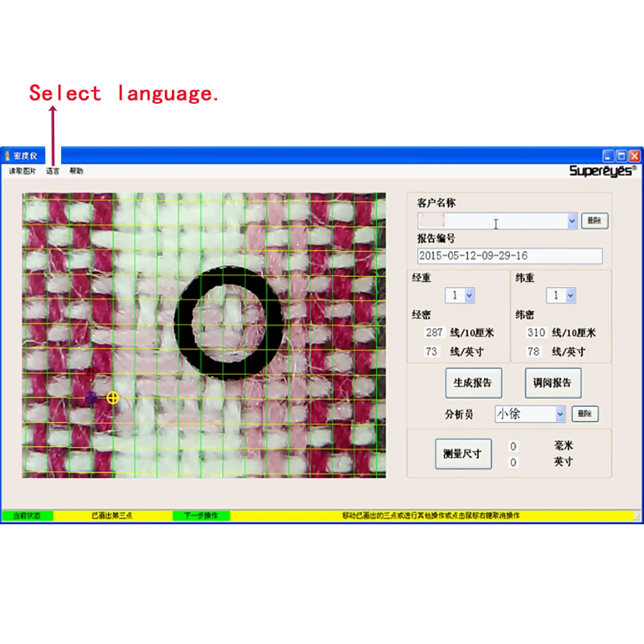The height and width of the screenshot is (644, 644).
Task: Expand the 分析员 analyst dropdown
Action: point(560,414)
